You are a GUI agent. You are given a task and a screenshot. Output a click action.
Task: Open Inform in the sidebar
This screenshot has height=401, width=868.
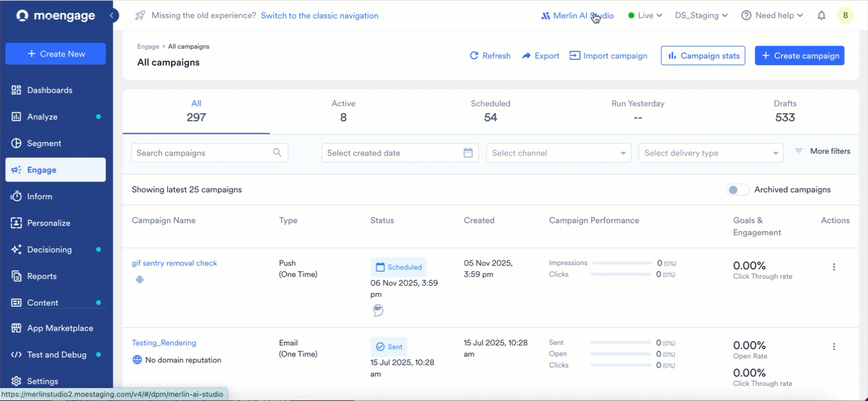(x=56, y=196)
